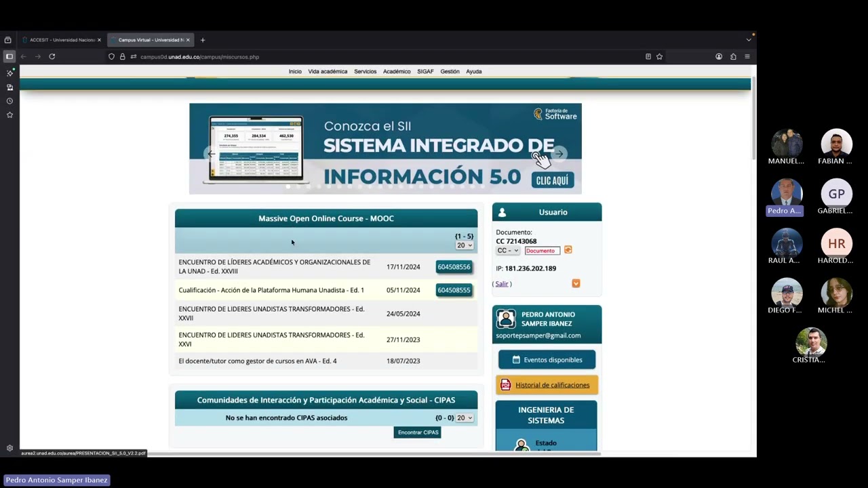The height and width of the screenshot is (488, 868).
Task: Open a new browser tab
Action: point(202,40)
